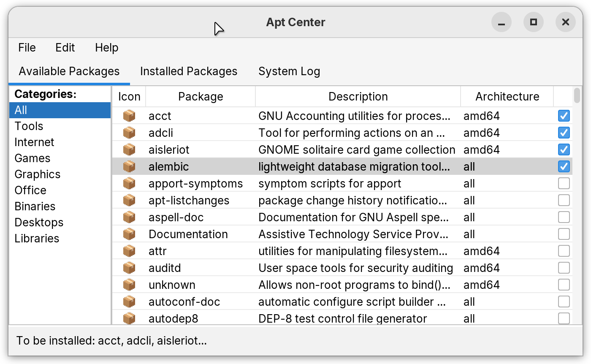
Task: Enable the apport-symptoms checkbox
Action: tap(564, 183)
